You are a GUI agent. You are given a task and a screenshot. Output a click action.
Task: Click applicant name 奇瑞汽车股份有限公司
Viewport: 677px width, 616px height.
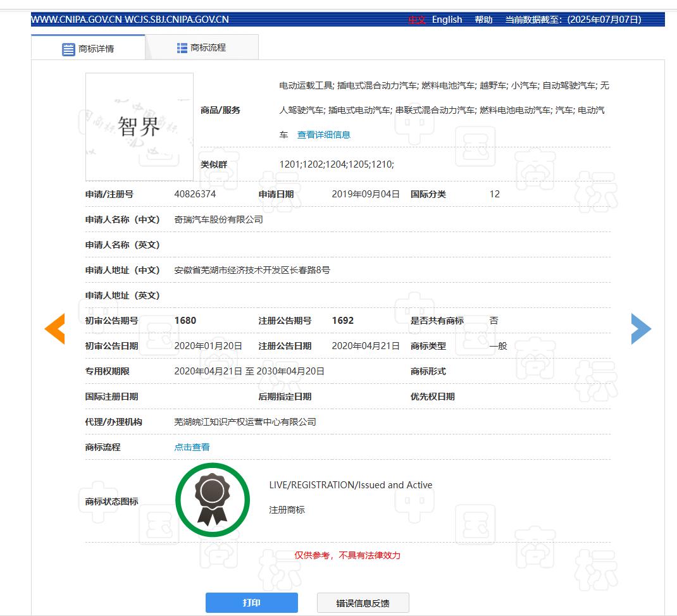[218, 219]
